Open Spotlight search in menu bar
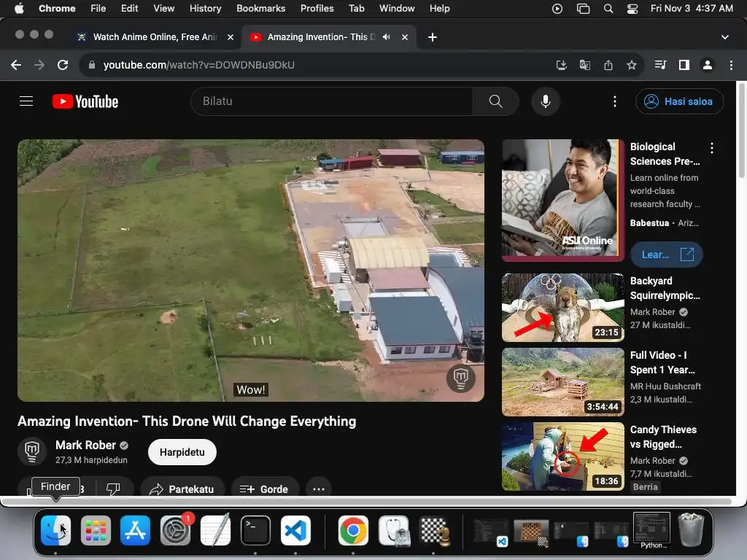 click(x=608, y=9)
